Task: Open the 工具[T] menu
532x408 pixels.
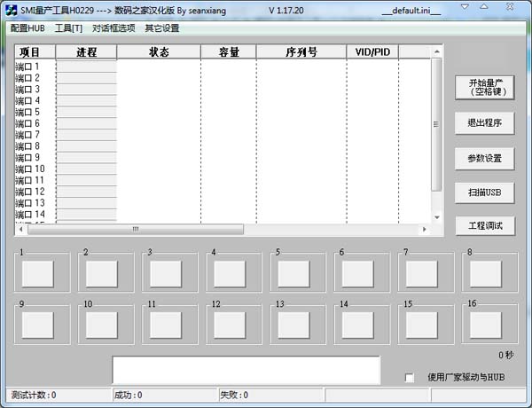Action: 69,28
